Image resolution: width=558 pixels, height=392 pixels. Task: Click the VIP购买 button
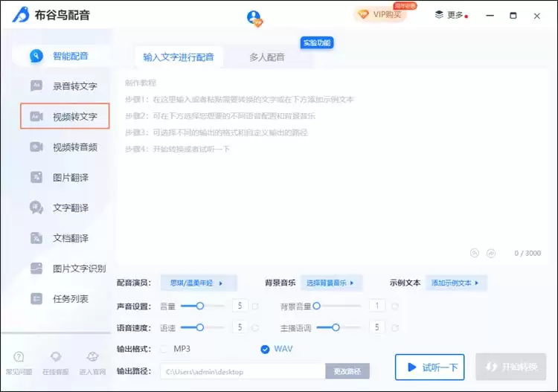pos(380,14)
